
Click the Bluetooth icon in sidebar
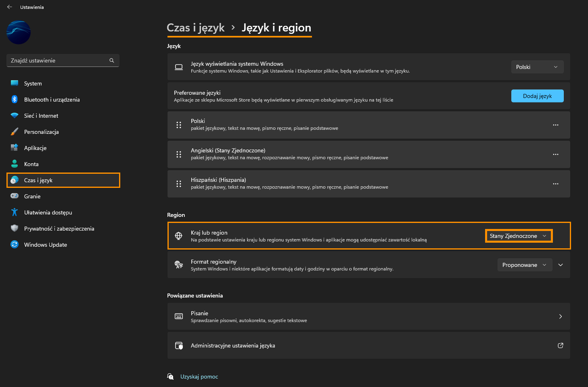pos(15,100)
